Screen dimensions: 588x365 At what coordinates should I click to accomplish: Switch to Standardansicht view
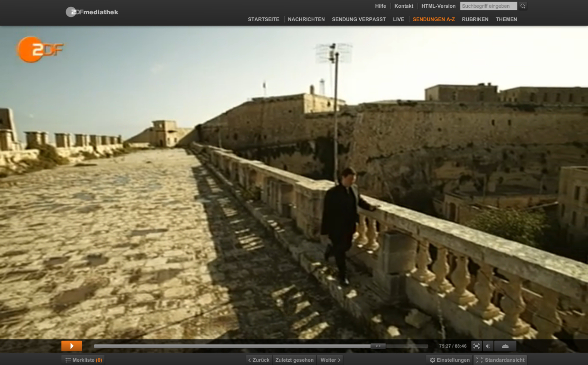coord(500,360)
